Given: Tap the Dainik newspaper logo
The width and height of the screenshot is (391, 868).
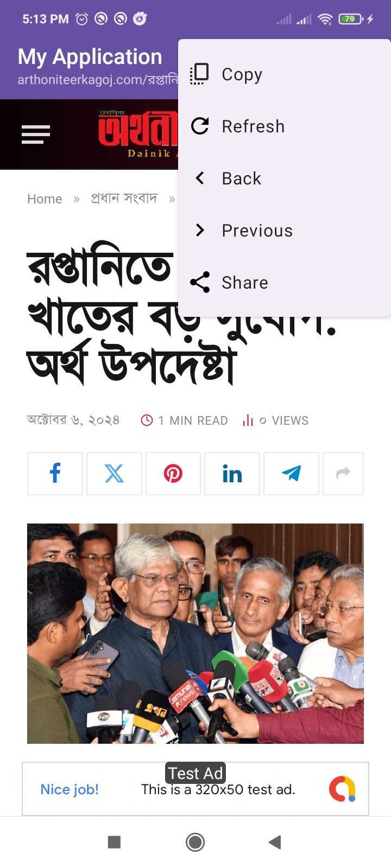Looking at the screenshot, I should pyautogui.click(x=138, y=134).
